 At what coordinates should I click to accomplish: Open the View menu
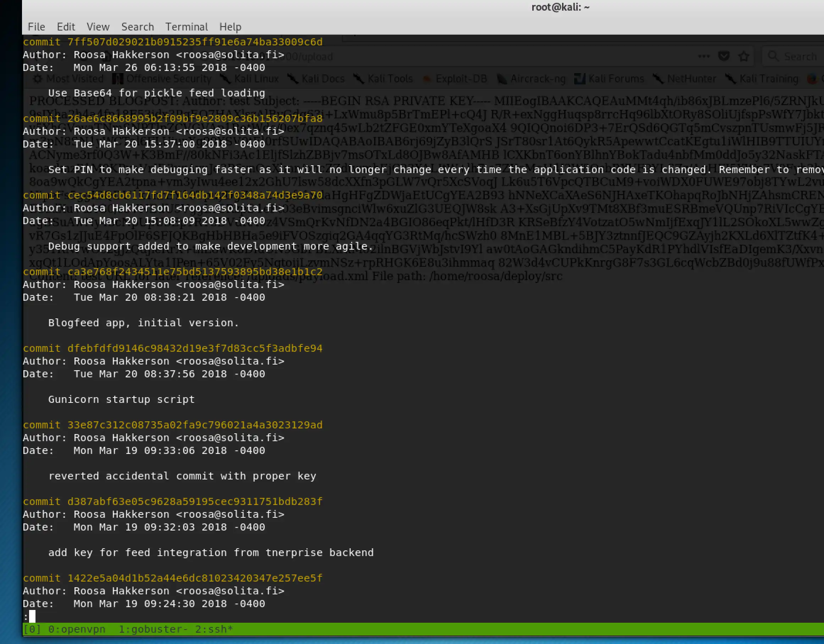98,27
